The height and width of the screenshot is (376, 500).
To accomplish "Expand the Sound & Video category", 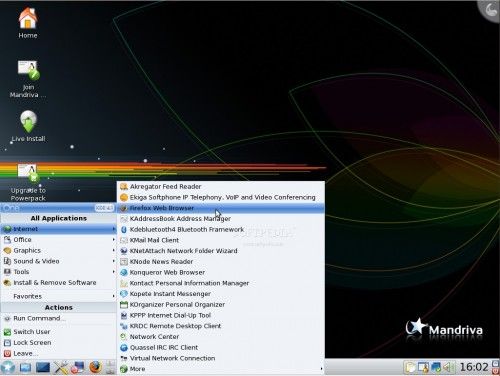I will click(59, 261).
